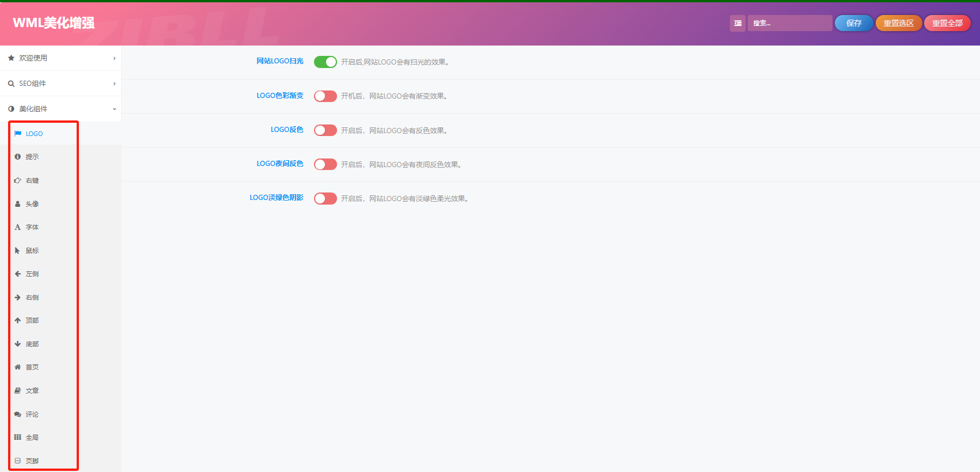The image size is (980, 472).
Task: Click the grid icon beside 全局
Action: pyautogui.click(x=18, y=437)
